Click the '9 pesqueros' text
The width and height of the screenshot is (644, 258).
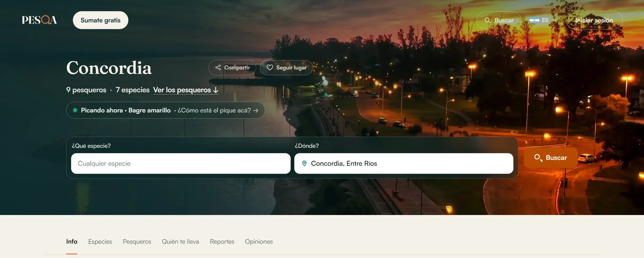86,90
